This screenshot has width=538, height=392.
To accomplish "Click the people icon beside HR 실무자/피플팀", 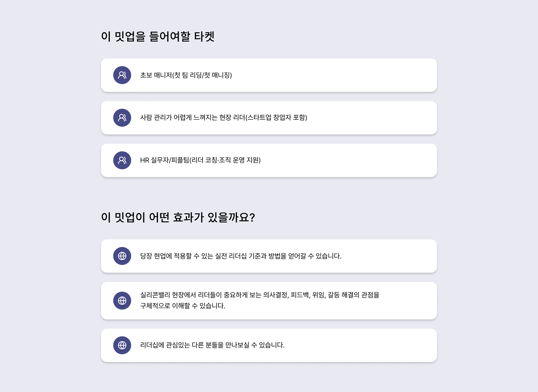I will (122, 160).
